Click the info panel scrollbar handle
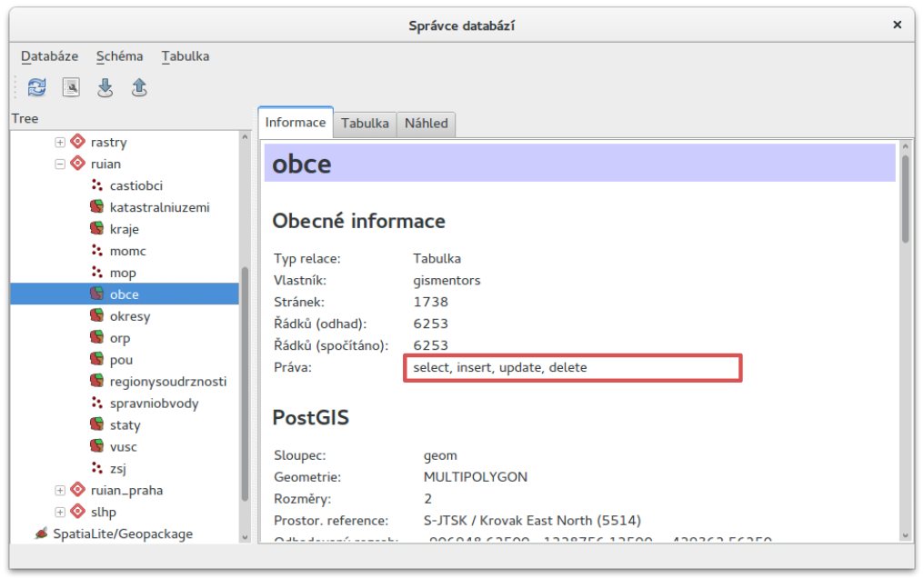924x578 pixels. click(x=906, y=198)
